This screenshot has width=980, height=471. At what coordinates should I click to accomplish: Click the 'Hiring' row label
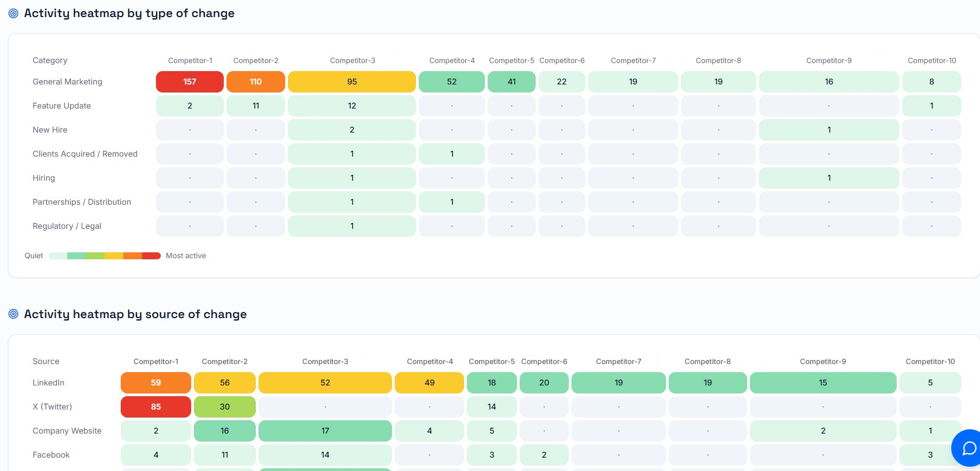click(x=44, y=178)
